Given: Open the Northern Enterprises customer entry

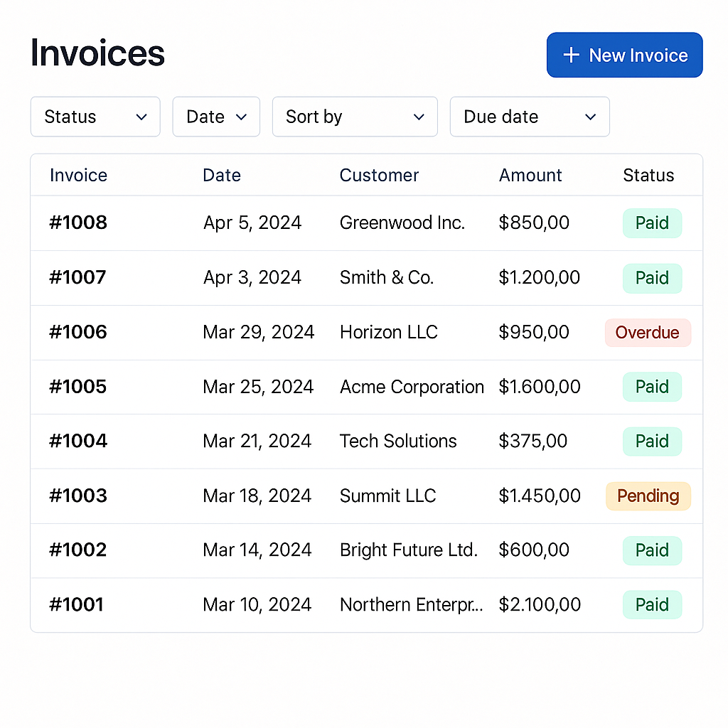Looking at the screenshot, I should [x=411, y=605].
